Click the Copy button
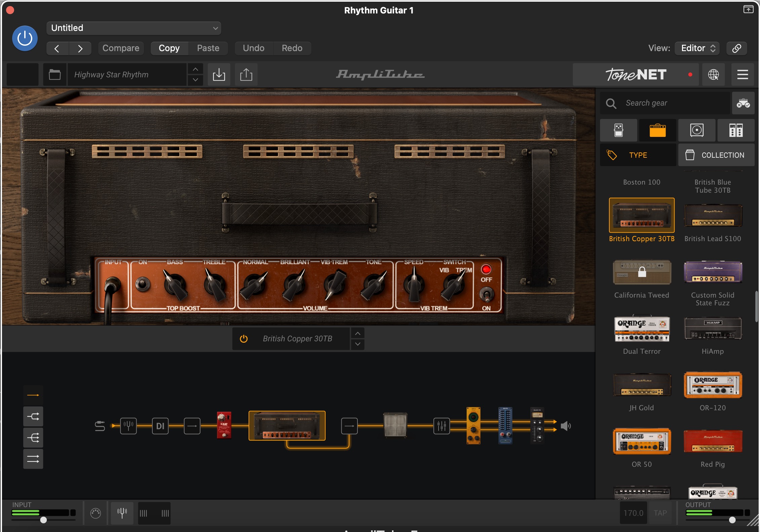 click(x=169, y=48)
